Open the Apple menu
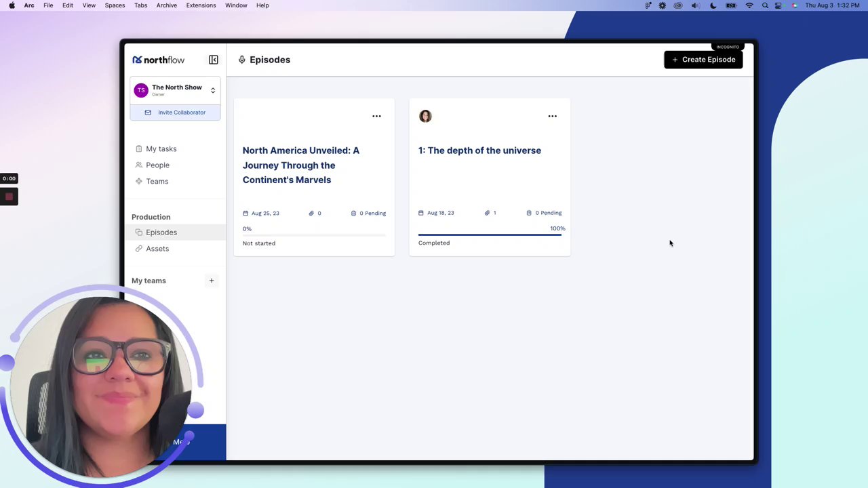Viewport: 868px width, 488px height. point(12,5)
